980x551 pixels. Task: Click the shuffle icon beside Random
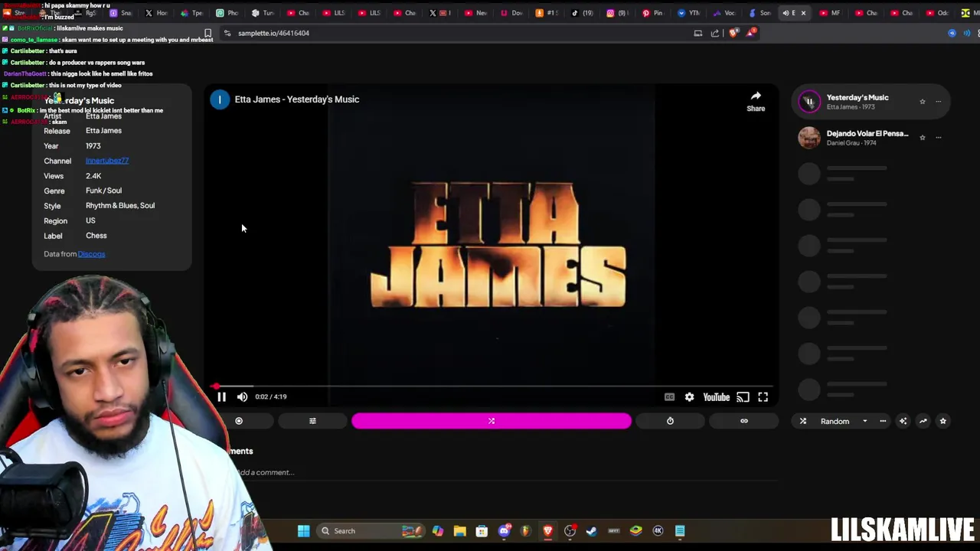[x=803, y=421]
